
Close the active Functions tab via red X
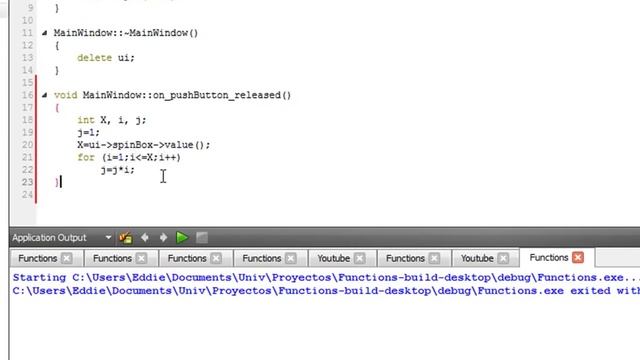578,258
